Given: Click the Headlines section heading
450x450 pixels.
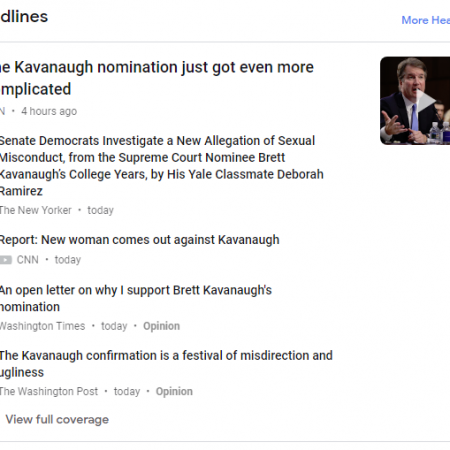Looking at the screenshot, I should 24,17.
